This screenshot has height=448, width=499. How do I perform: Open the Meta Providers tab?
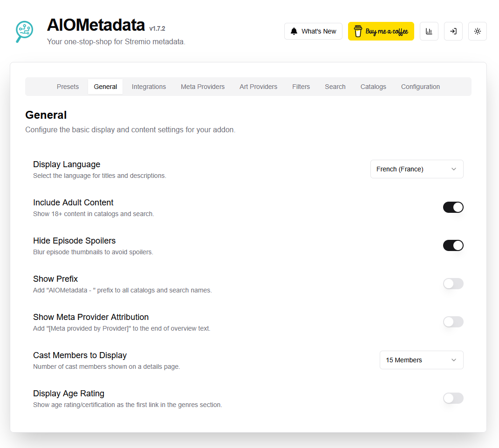coord(203,87)
